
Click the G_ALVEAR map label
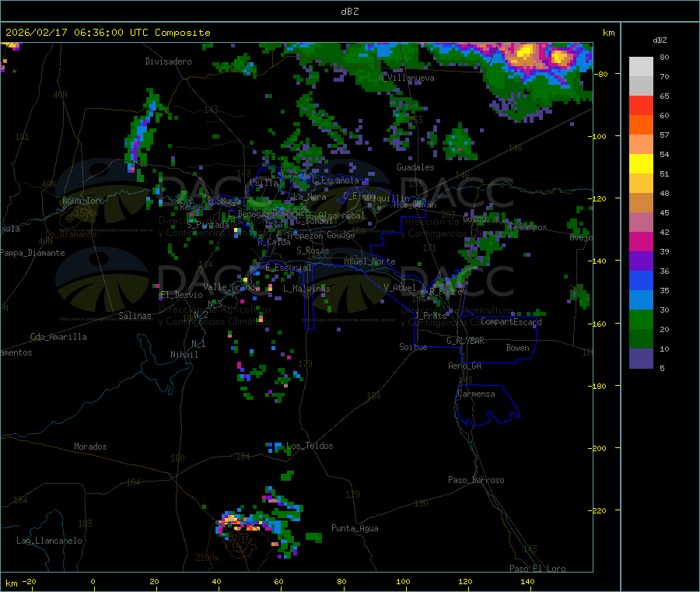point(465,341)
